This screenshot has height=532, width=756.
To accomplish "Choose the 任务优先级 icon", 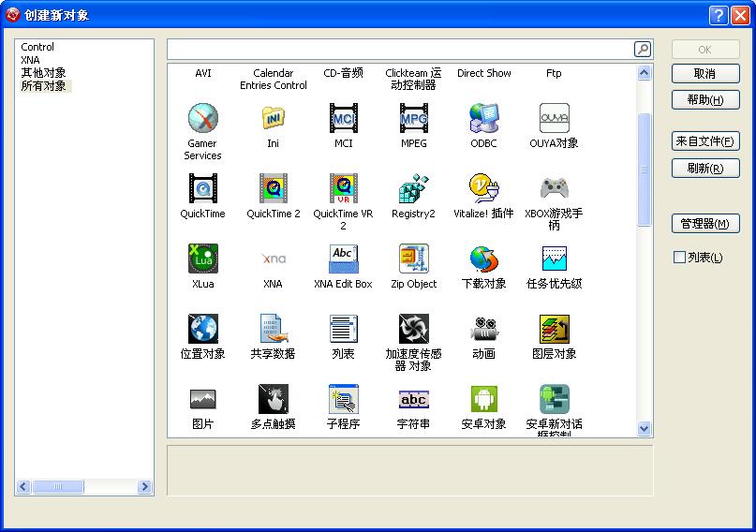I will tap(554, 259).
